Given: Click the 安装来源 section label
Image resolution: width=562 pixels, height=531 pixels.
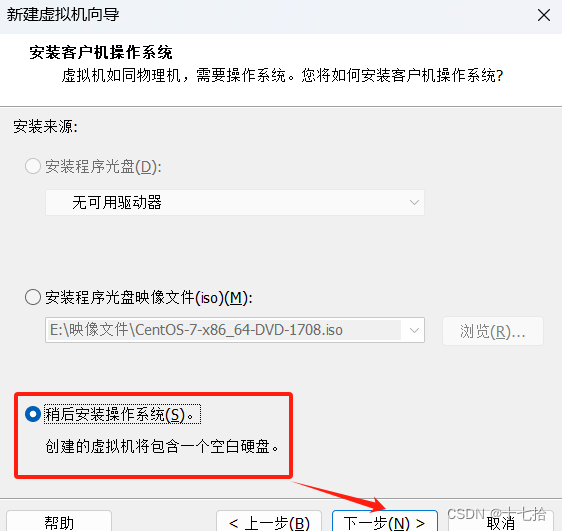Looking at the screenshot, I should (x=46, y=126).
